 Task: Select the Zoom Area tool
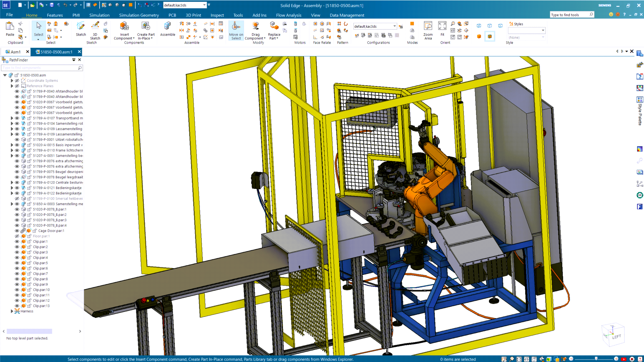pos(428,30)
